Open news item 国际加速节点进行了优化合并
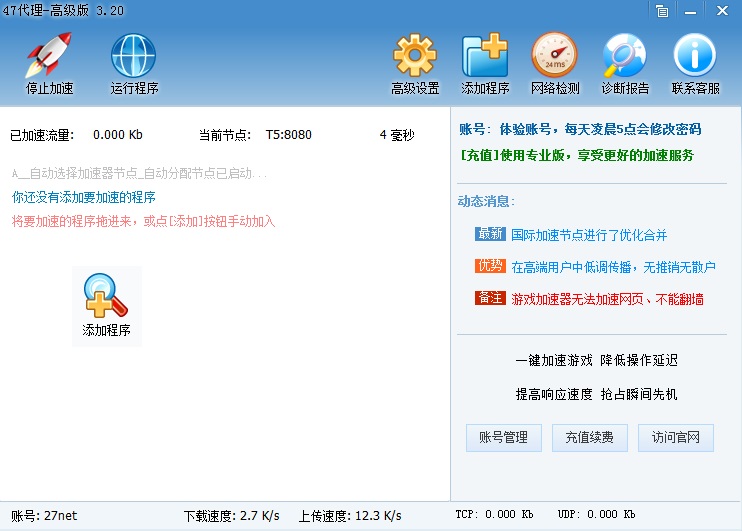742x531 pixels. tap(588, 235)
